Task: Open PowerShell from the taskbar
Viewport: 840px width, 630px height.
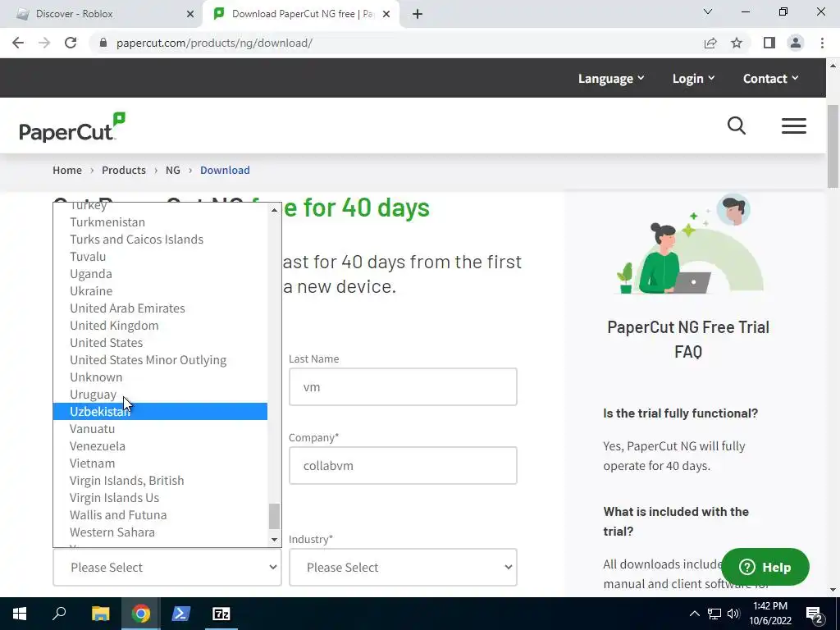Action: click(x=181, y=614)
